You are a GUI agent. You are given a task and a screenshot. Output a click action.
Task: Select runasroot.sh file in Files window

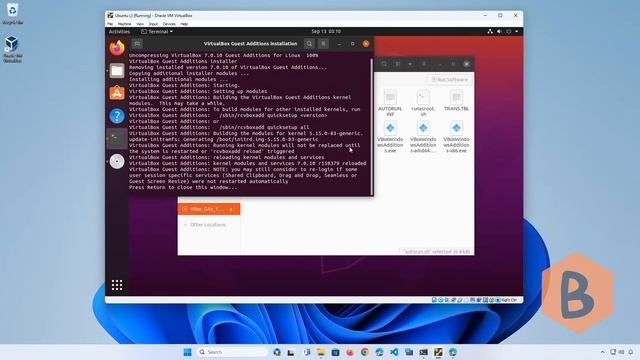click(423, 103)
